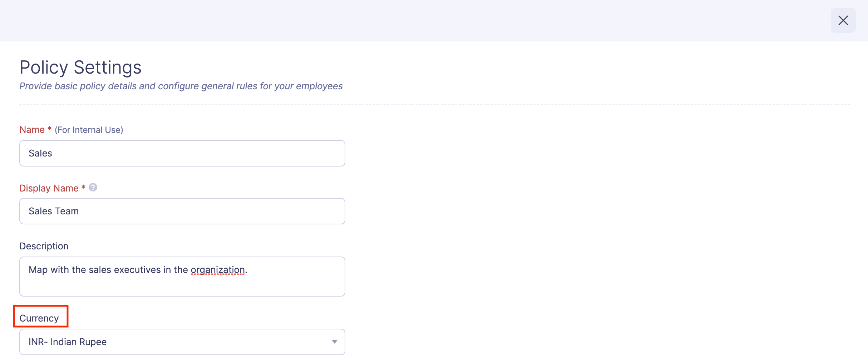Click the dropdown arrow on the currency selector

click(334, 342)
